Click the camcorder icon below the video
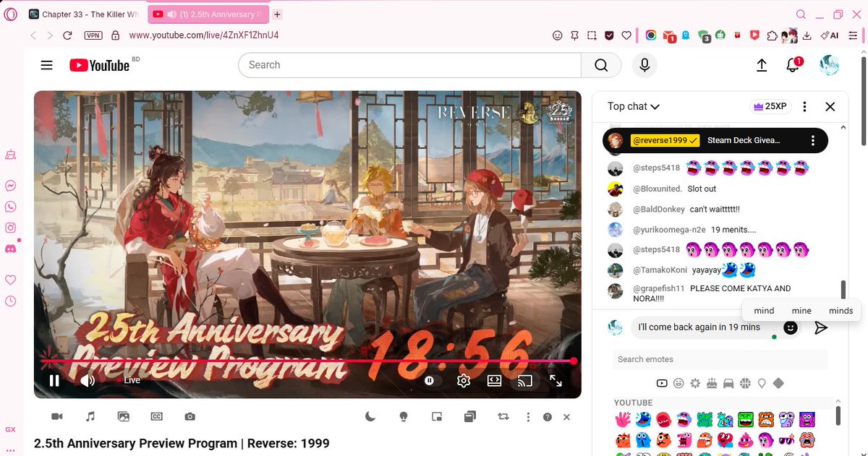 click(x=56, y=417)
